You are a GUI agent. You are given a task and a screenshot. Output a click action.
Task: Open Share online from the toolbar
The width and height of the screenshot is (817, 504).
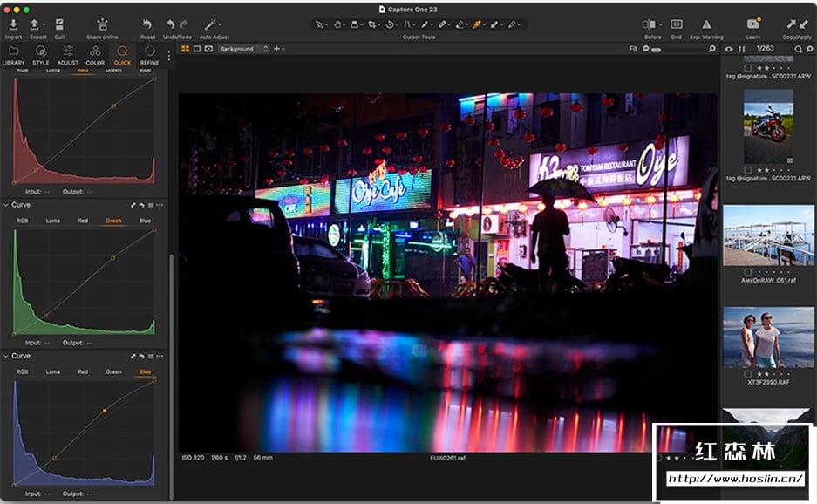pos(102,25)
